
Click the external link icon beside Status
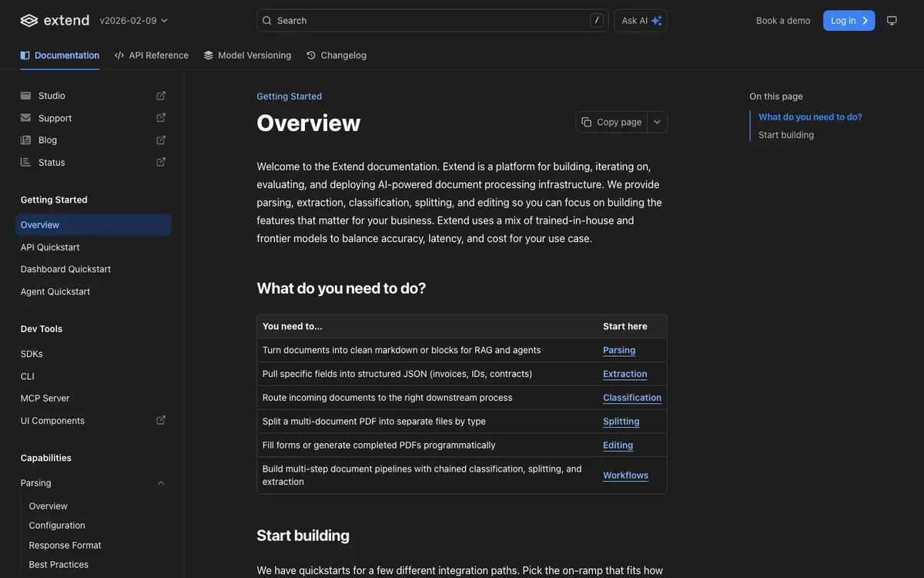161,163
